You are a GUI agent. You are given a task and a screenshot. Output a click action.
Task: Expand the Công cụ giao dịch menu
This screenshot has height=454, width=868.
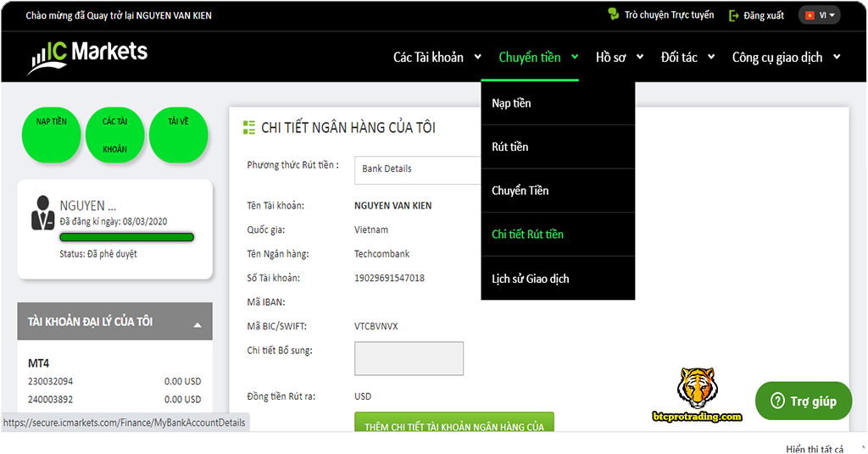(x=786, y=57)
